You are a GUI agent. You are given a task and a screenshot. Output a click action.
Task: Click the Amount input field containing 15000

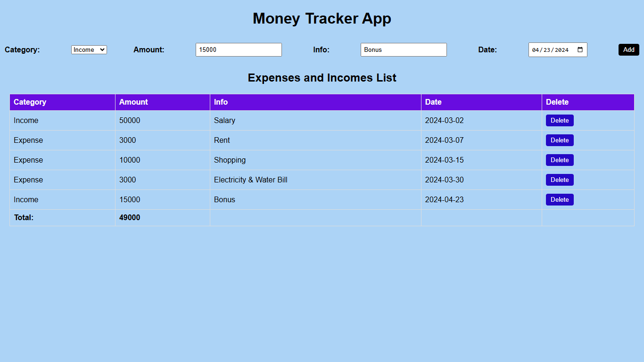(239, 49)
